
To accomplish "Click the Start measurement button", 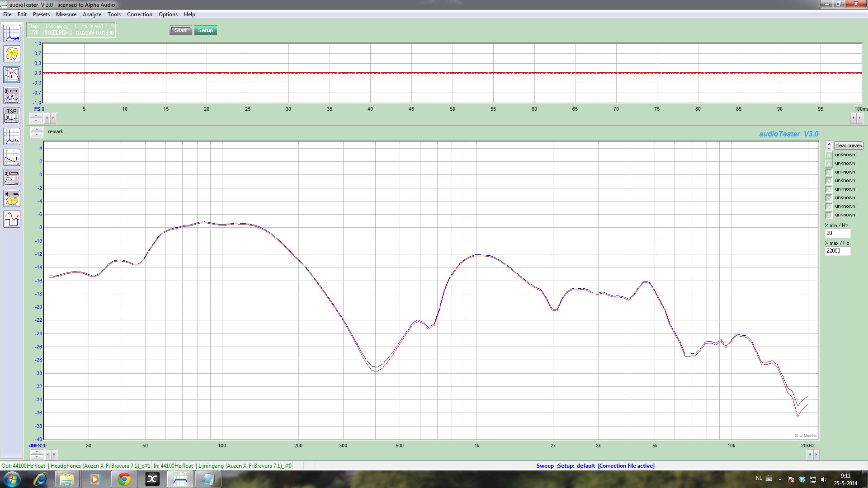I will pos(180,30).
